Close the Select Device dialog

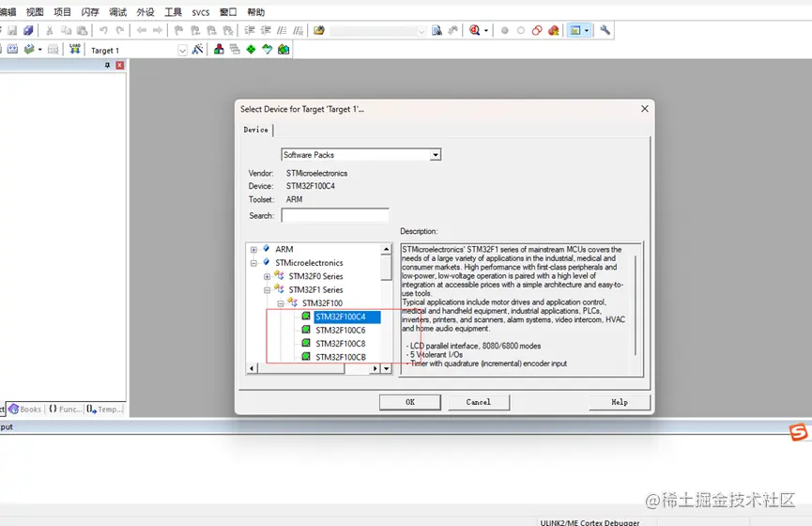644,109
